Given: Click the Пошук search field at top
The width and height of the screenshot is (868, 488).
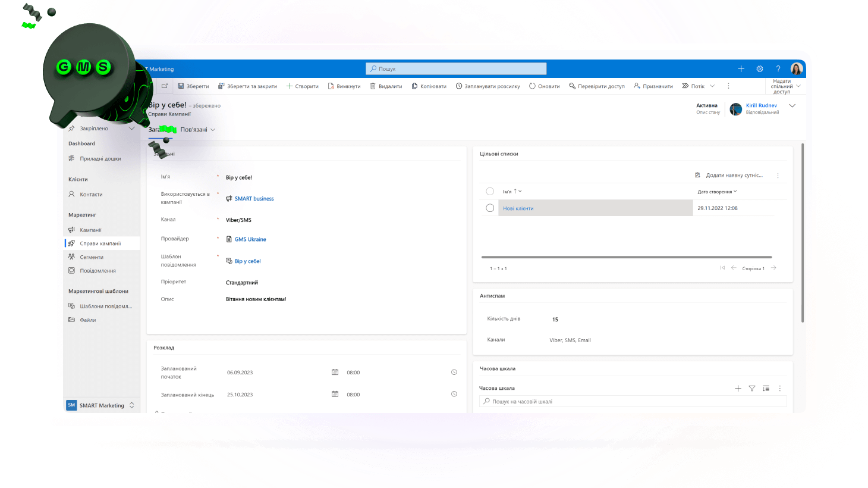Looking at the screenshot, I should tap(455, 69).
